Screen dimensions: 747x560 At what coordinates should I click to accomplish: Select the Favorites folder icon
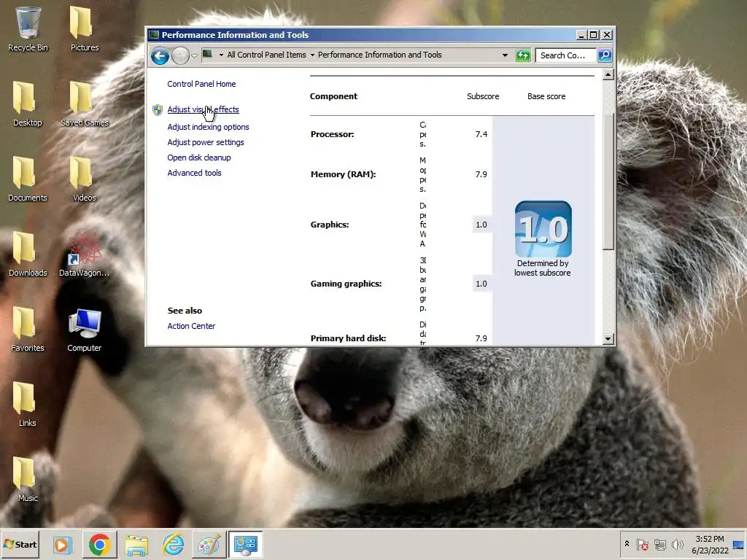(27, 330)
